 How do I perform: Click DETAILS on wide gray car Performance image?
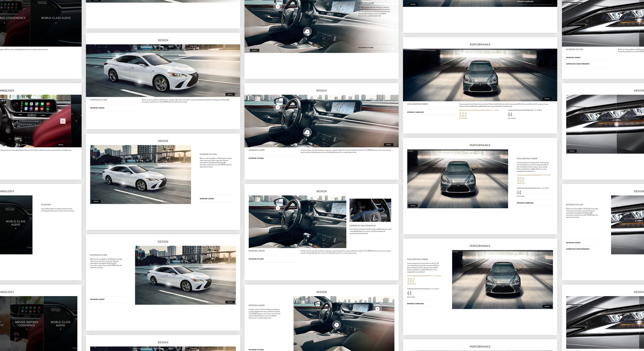coord(547,99)
